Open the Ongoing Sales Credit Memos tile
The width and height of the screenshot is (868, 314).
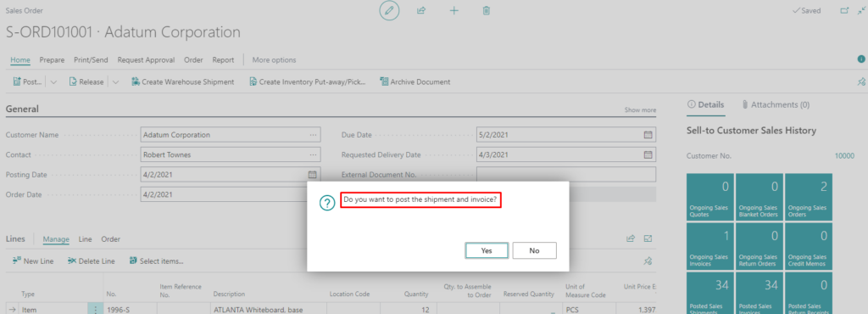click(808, 246)
